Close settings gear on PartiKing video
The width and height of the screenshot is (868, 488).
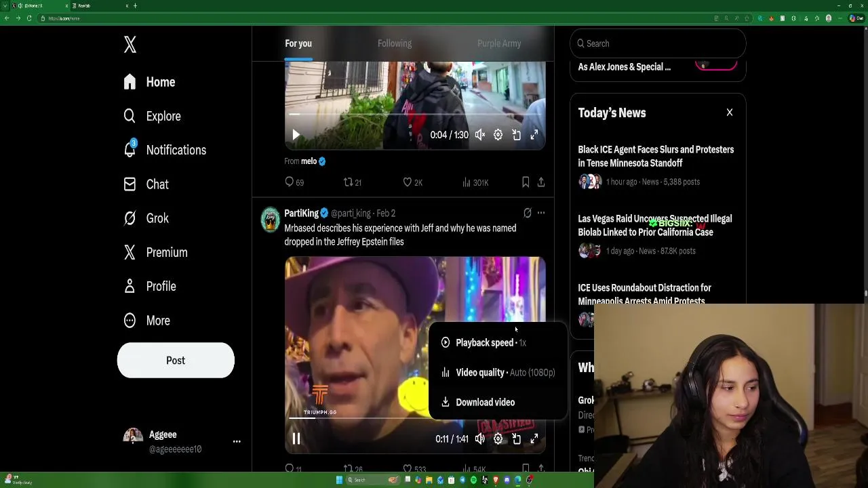498,439
